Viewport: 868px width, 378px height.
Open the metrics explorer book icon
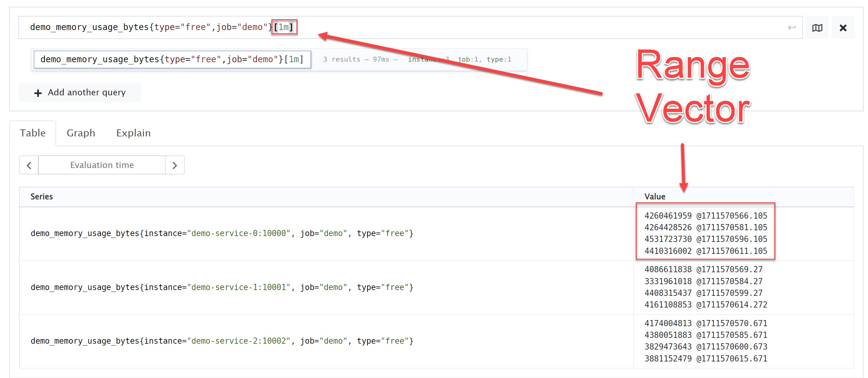[817, 28]
